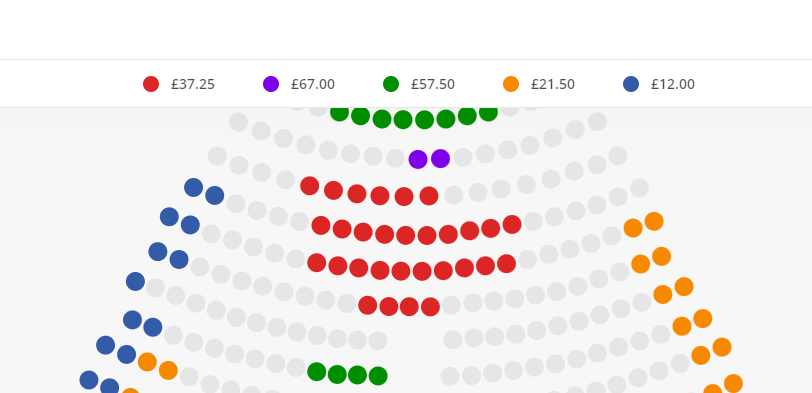The width and height of the screenshot is (812, 393).
Task: Select leftmost seat in six-seat red row
Action: 310,185
